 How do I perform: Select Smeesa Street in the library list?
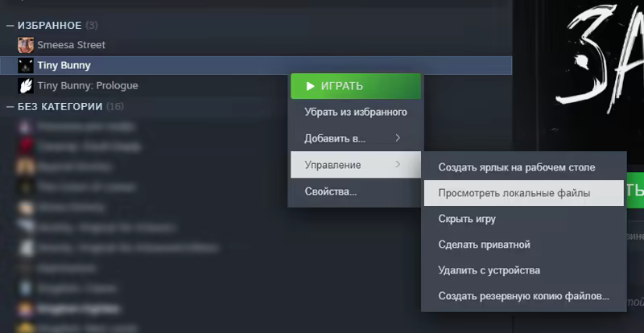[71, 45]
